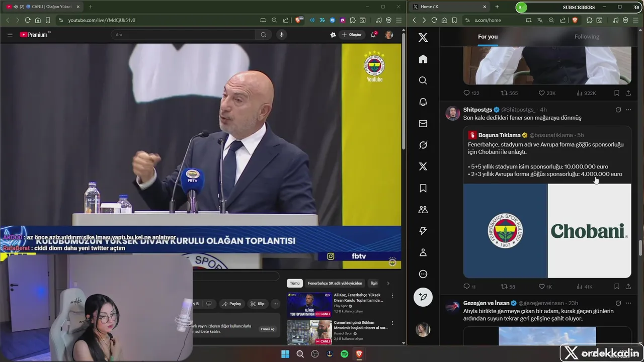
Task: Translate page in X window
Action: (540, 20)
